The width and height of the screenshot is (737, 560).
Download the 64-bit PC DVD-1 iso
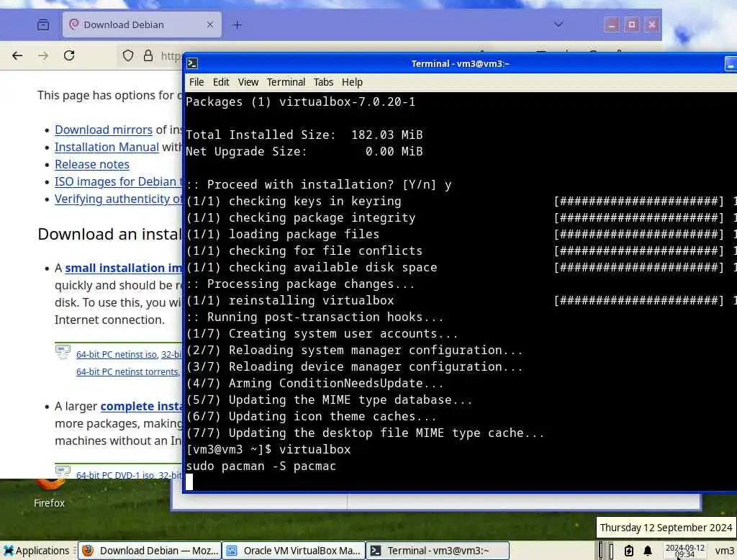click(115, 475)
